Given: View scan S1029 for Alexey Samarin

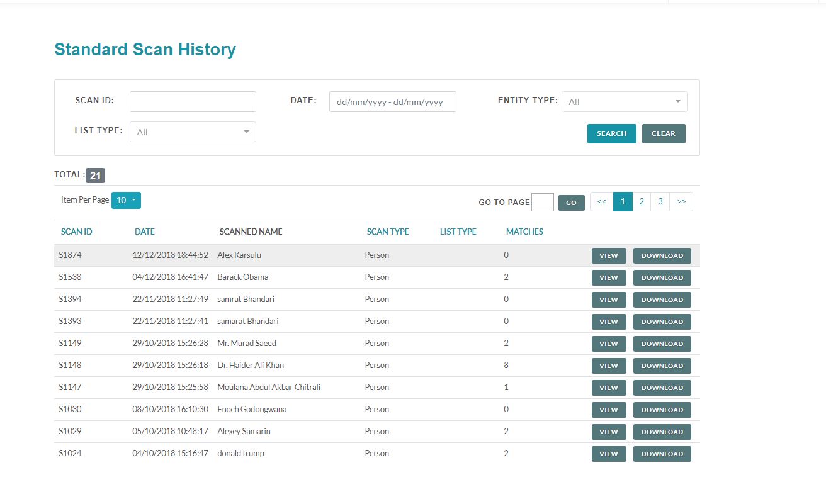Looking at the screenshot, I should (x=609, y=432).
